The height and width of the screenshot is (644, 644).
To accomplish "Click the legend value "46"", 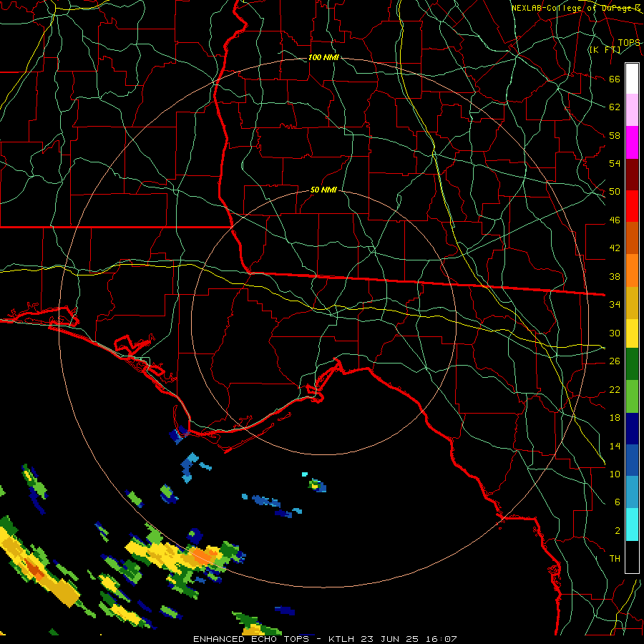I will (x=615, y=220).
